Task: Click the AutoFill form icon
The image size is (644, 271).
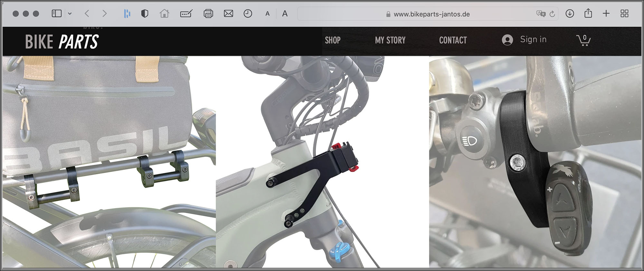Action: coord(186,14)
